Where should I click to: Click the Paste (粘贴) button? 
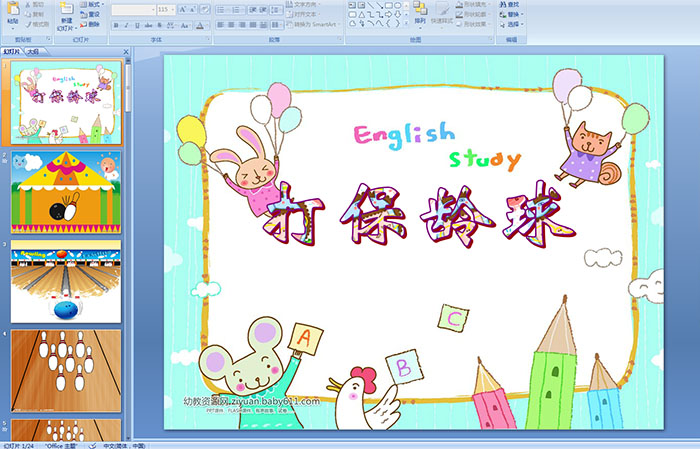13,16
